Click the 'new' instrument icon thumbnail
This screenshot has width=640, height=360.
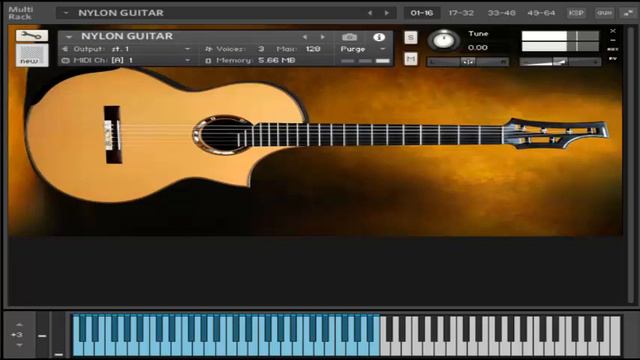(x=32, y=55)
